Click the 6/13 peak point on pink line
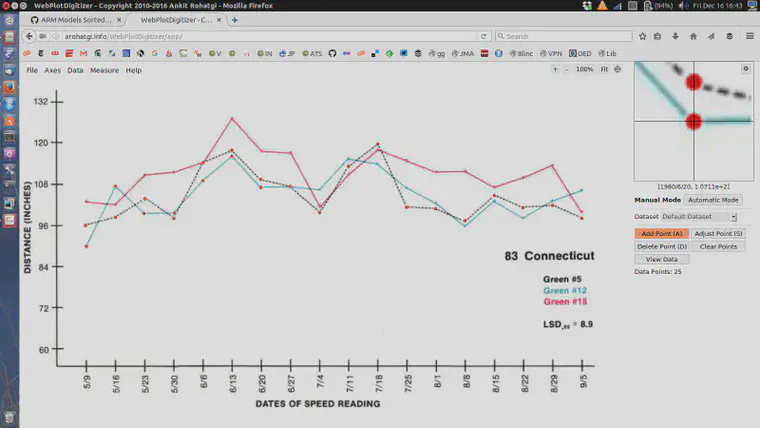This screenshot has width=760, height=428. (x=232, y=118)
